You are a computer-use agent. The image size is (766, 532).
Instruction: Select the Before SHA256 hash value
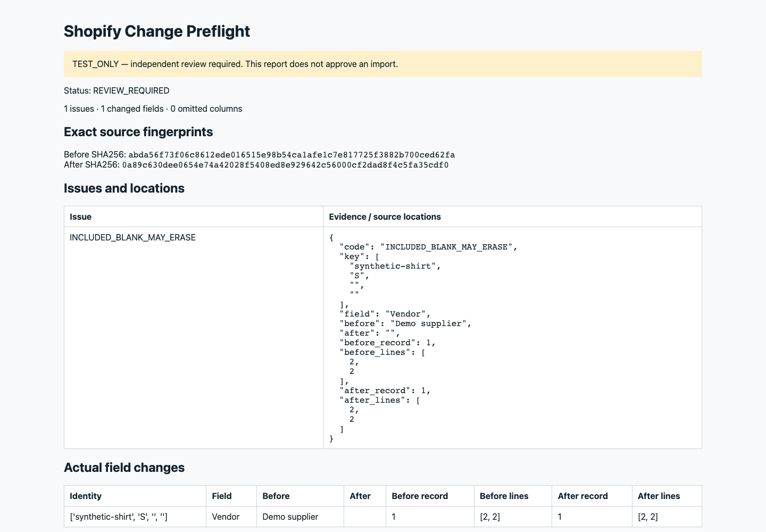tap(292, 155)
